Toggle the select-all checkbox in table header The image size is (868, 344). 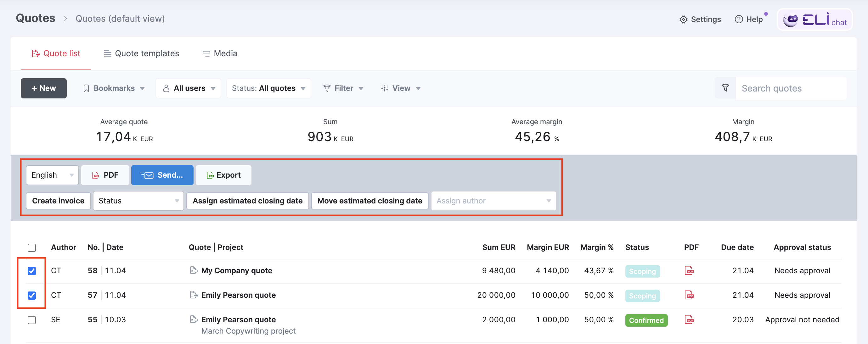pos(32,248)
